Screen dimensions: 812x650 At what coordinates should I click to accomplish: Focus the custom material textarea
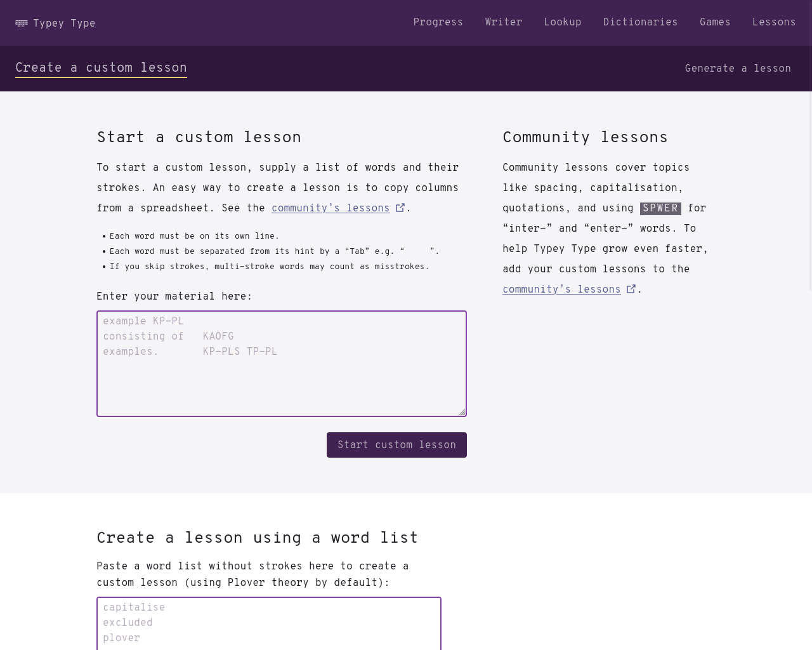pos(282,364)
